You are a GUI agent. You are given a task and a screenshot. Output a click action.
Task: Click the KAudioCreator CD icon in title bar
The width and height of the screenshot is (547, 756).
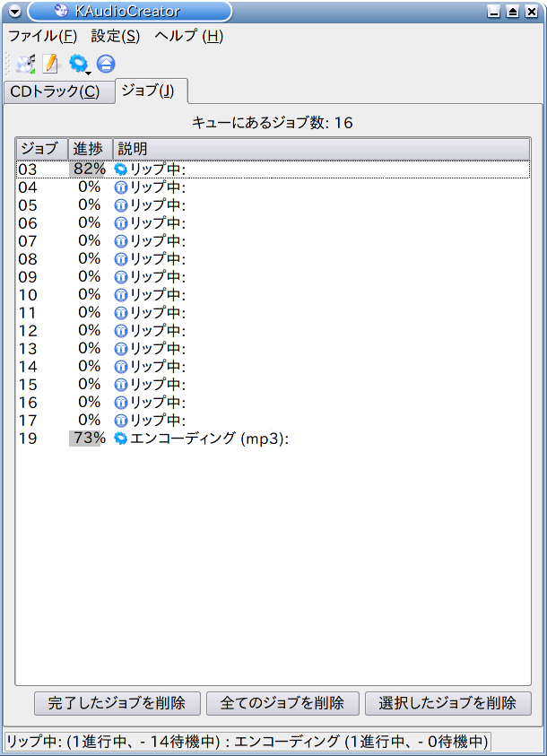click(x=61, y=11)
